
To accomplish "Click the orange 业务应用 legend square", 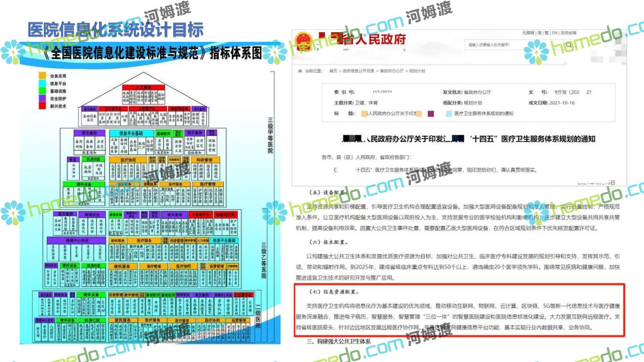I will (x=42, y=76).
